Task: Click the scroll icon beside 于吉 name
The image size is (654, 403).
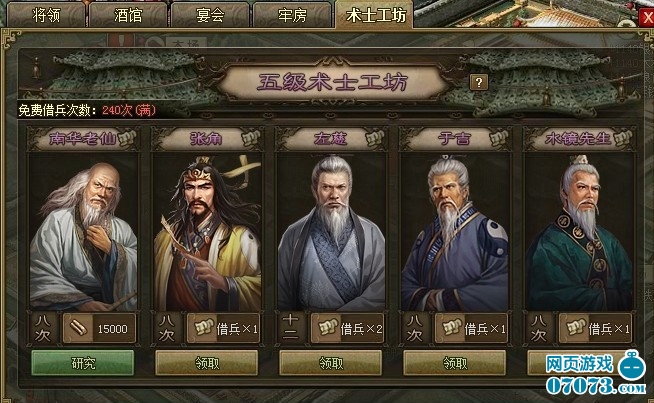Action: [498, 138]
